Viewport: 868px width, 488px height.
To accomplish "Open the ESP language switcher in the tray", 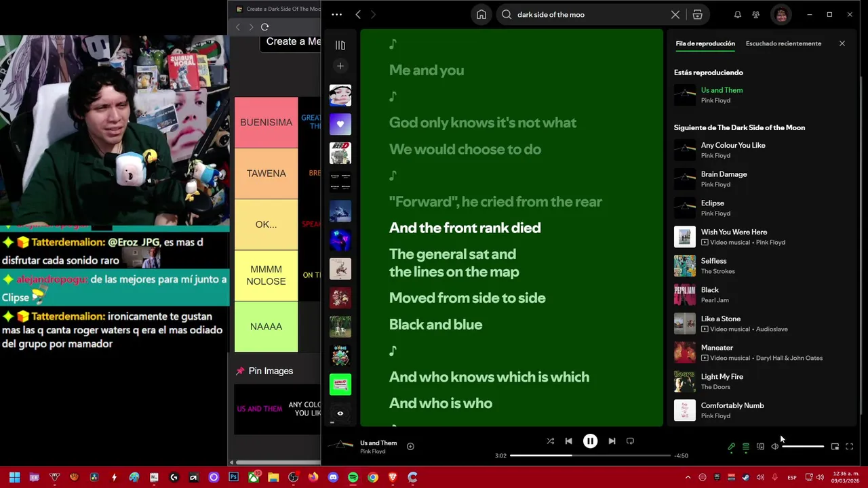I will [x=791, y=478].
